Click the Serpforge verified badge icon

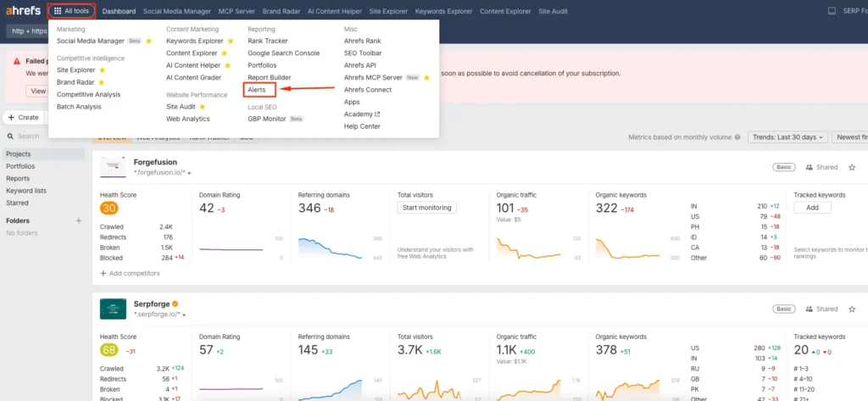click(x=175, y=304)
